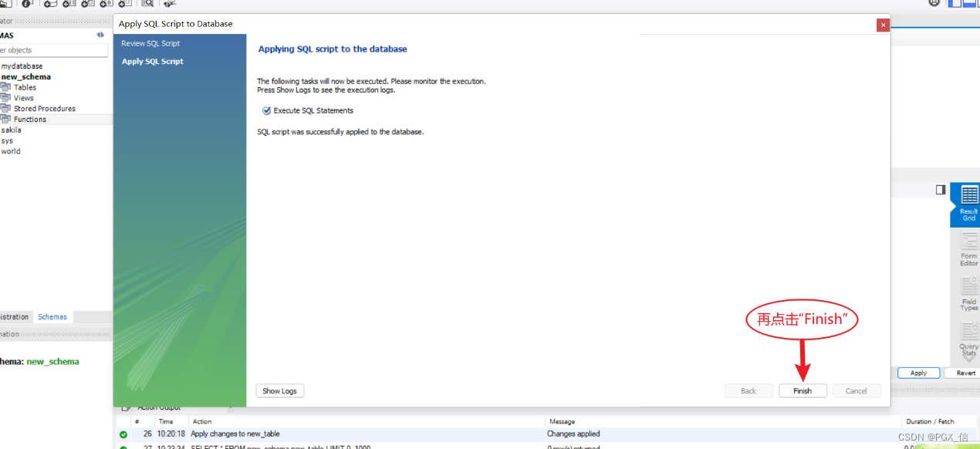Open the Functions node under new_schema
The image size is (980, 449).
[30, 120]
